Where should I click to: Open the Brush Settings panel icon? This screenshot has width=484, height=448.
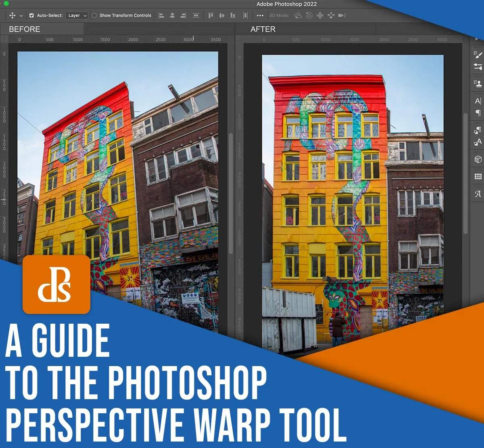[478, 54]
